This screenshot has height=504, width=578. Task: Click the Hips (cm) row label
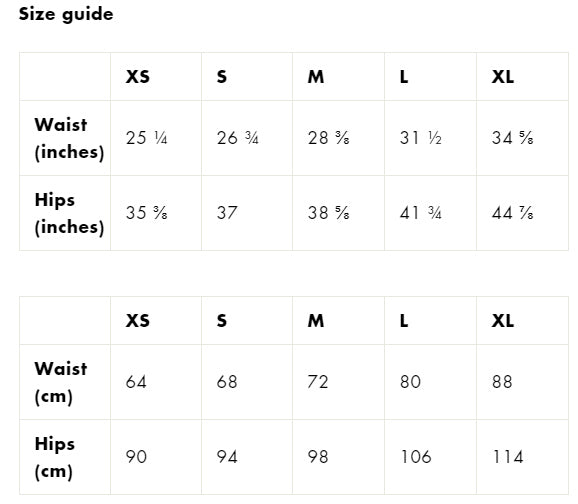click(x=55, y=458)
